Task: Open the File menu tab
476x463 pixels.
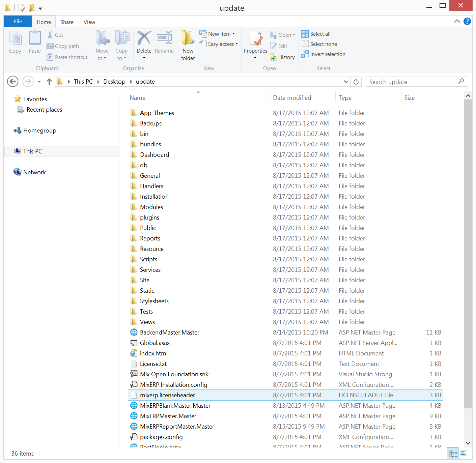Action: (x=18, y=21)
